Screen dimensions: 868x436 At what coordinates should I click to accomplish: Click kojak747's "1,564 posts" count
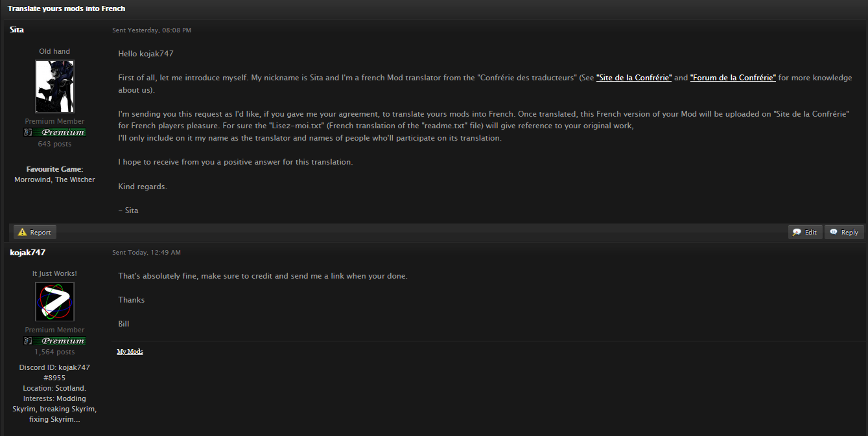pos(54,352)
